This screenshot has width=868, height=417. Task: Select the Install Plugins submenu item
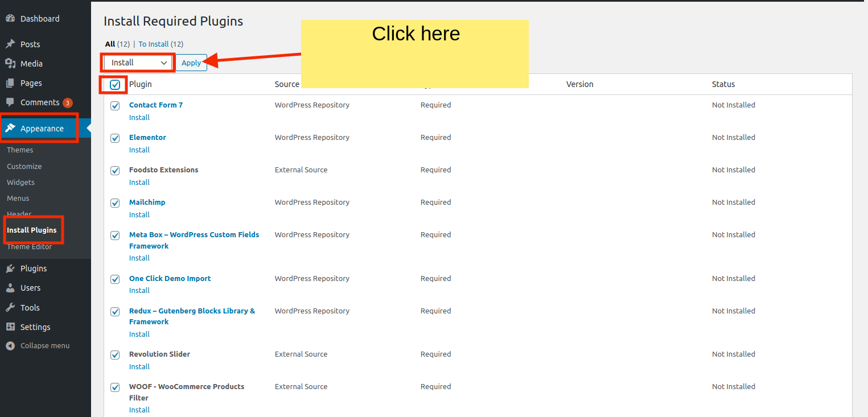pos(32,230)
